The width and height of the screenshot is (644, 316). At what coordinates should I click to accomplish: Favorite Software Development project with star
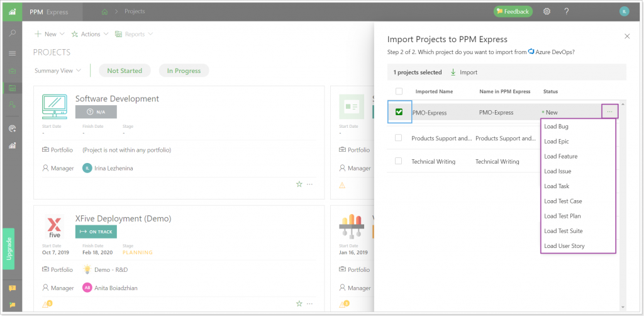299,184
